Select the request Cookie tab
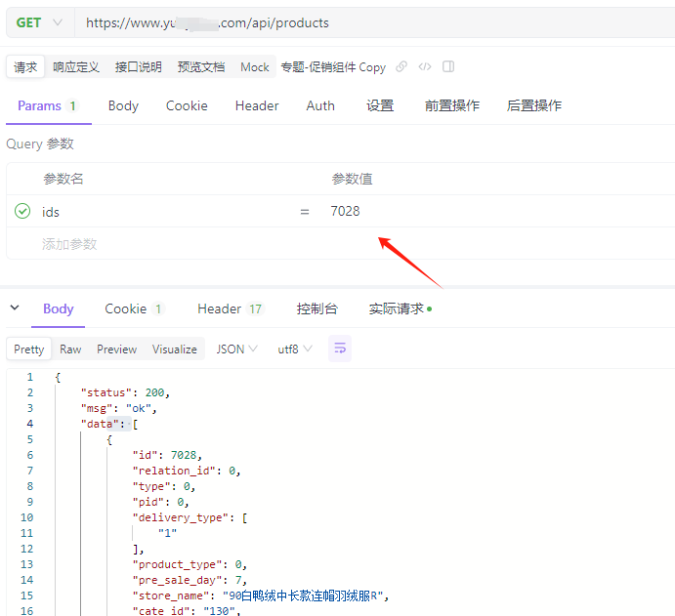Image resolution: width=675 pixels, height=616 pixels. [x=187, y=105]
